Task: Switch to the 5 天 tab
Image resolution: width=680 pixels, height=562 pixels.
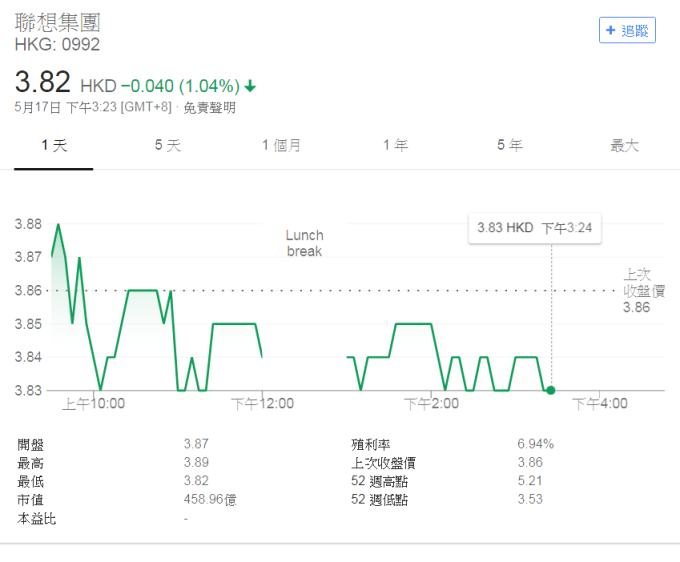Action: pos(168,145)
